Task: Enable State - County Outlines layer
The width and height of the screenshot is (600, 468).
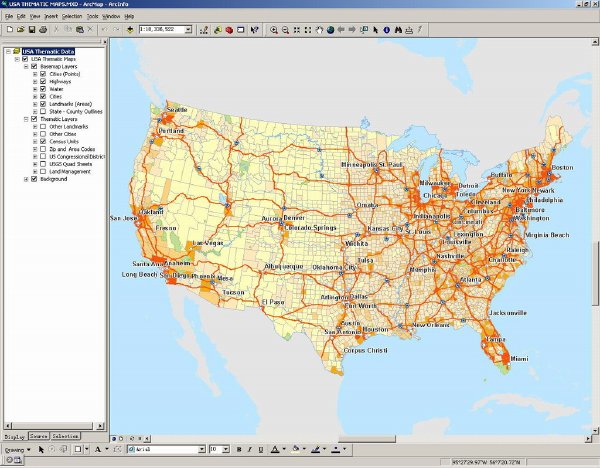Action: [x=43, y=111]
